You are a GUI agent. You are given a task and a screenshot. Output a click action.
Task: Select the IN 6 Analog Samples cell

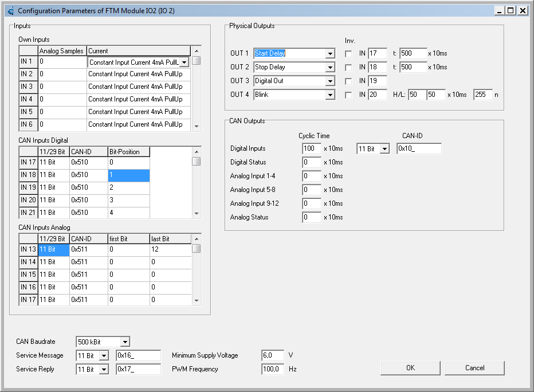pyautogui.click(x=62, y=125)
